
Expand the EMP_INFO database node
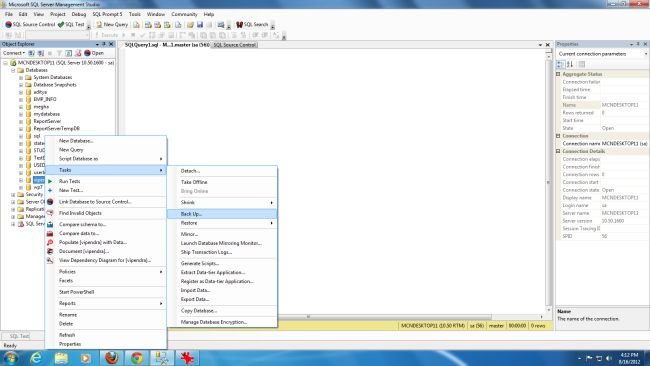[x=21, y=99]
